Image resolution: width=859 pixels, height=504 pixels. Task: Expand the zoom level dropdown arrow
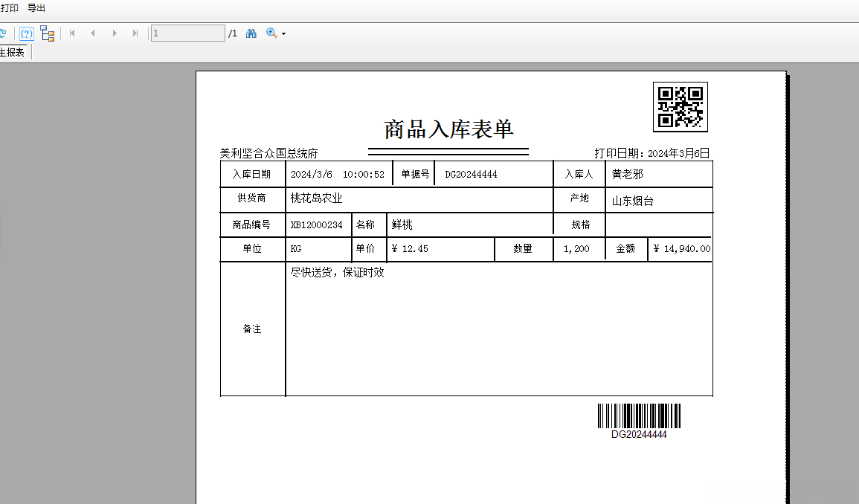point(283,34)
